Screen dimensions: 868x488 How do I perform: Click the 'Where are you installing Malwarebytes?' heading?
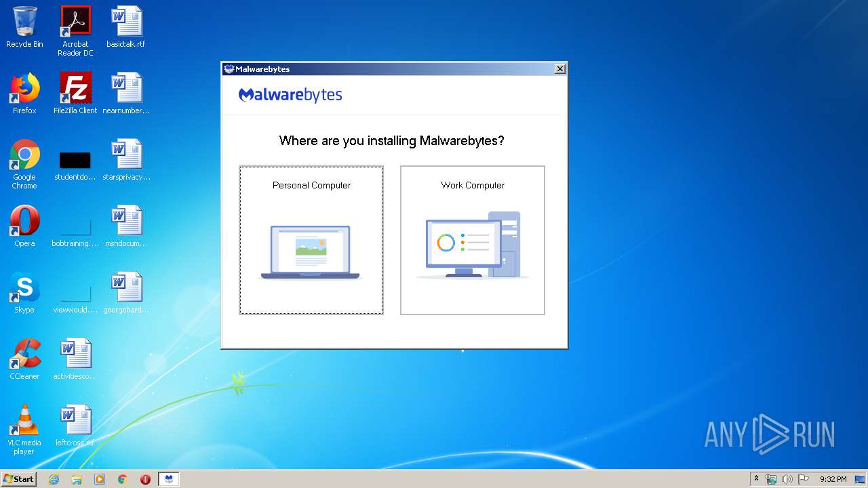point(392,141)
